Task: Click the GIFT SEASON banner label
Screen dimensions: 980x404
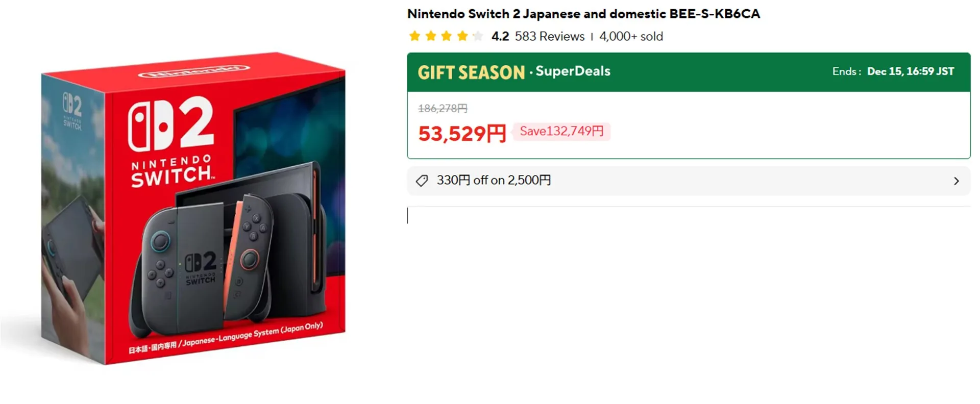Action: coord(471,72)
